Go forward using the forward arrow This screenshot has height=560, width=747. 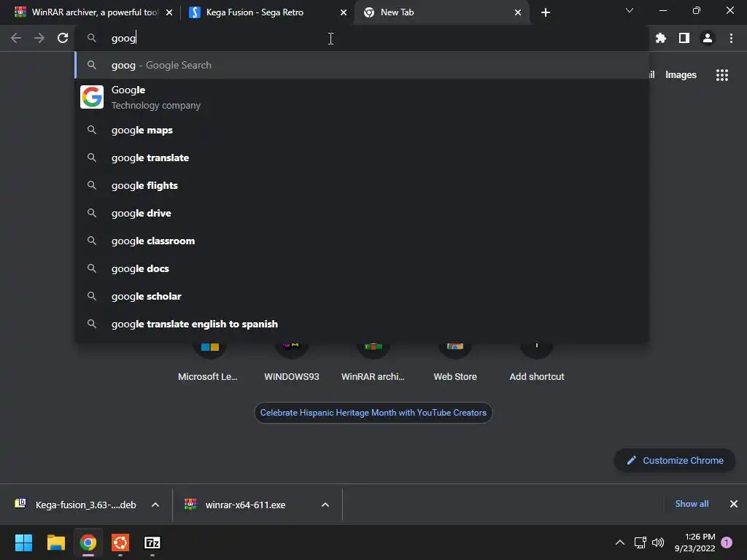[x=39, y=38]
